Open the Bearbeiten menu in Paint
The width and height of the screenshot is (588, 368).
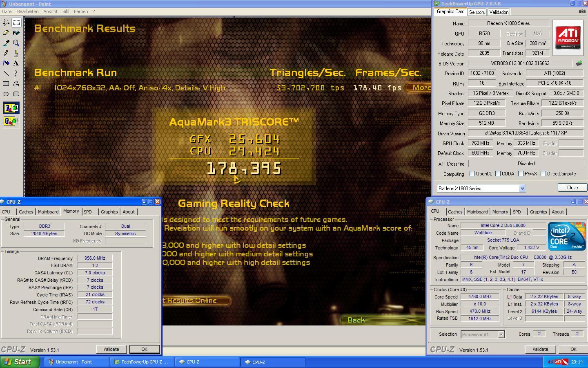coord(28,11)
